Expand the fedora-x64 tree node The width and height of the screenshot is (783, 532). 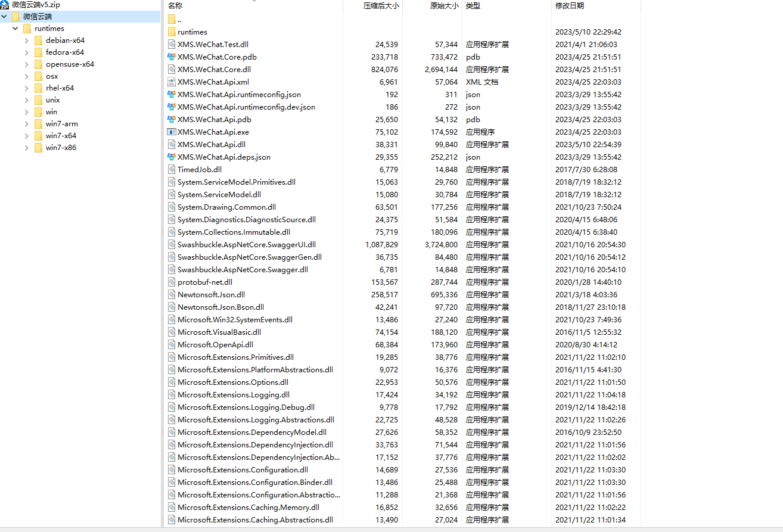pyautogui.click(x=27, y=52)
